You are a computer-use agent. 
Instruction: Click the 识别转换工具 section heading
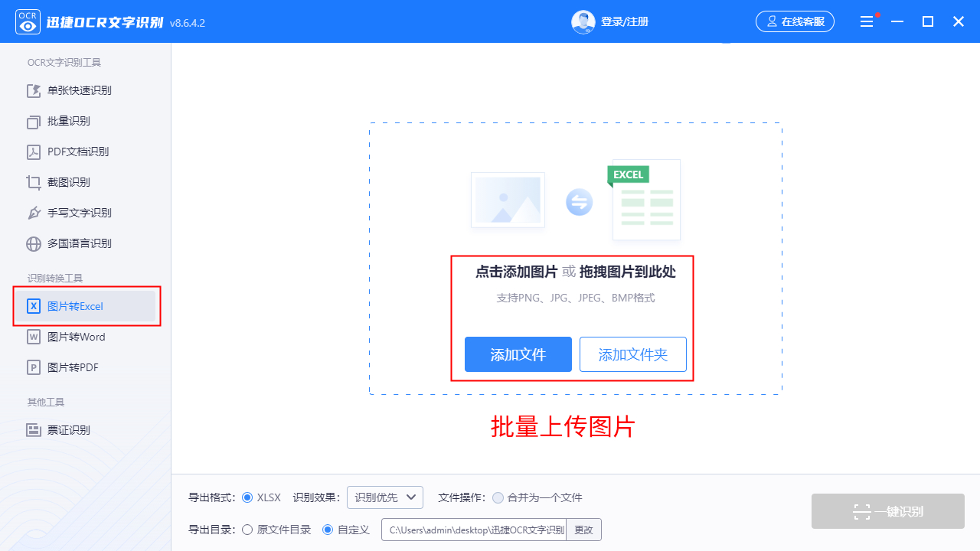(55, 278)
